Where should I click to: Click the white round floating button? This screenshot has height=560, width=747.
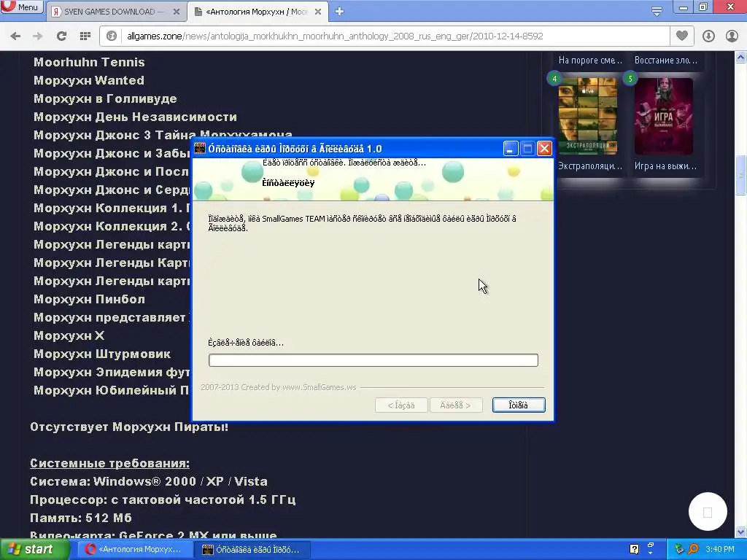[708, 512]
